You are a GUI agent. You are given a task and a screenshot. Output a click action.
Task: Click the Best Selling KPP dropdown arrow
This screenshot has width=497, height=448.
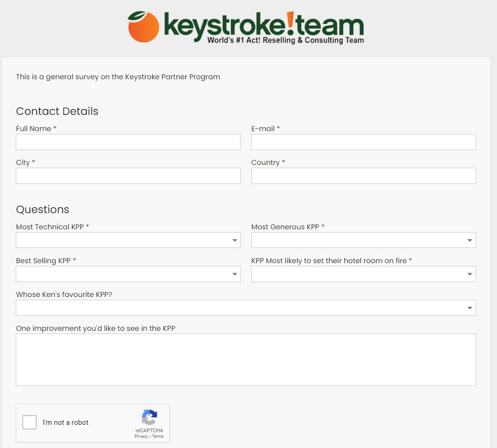tap(235, 274)
